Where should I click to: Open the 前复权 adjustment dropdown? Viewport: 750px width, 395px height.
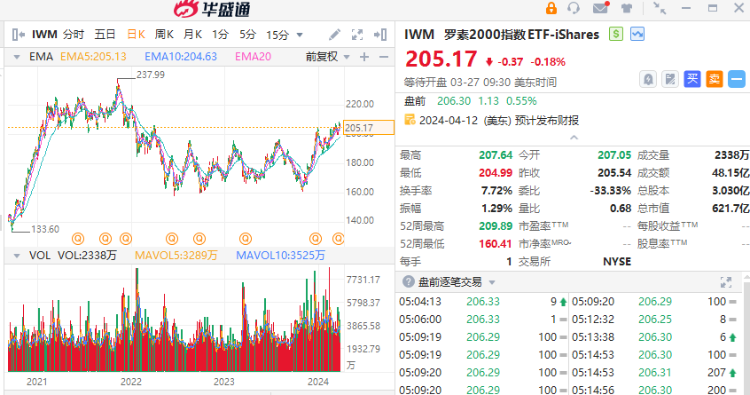click(328, 57)
